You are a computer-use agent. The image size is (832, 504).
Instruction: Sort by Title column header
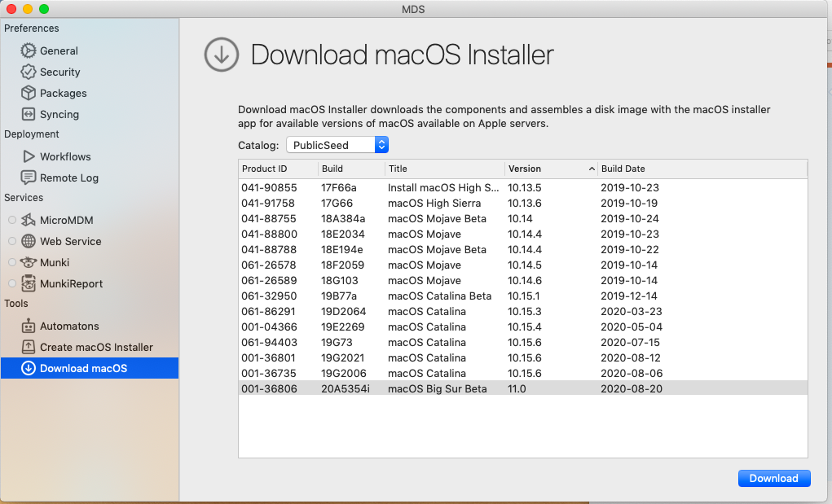445,169
